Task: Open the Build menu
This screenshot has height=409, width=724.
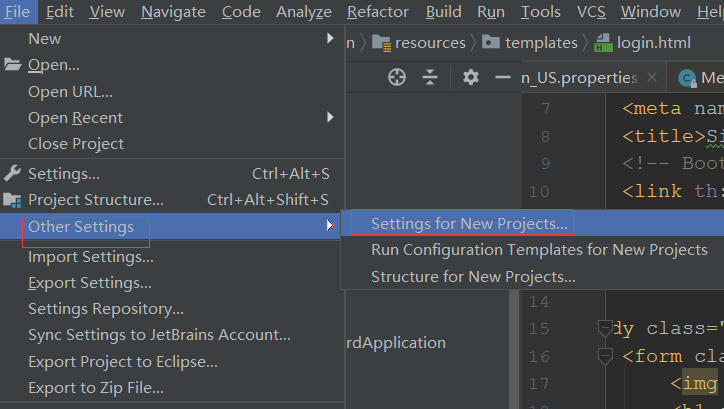Action: coord(443,12)
